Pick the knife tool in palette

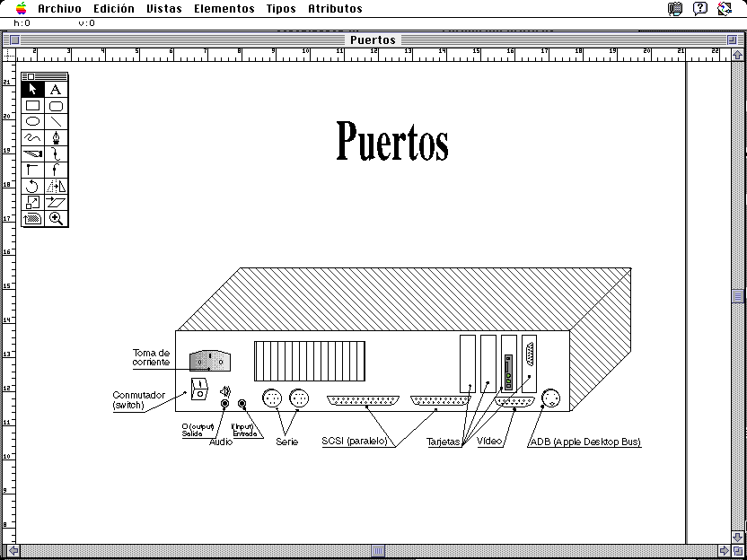[x=33, y=153]
